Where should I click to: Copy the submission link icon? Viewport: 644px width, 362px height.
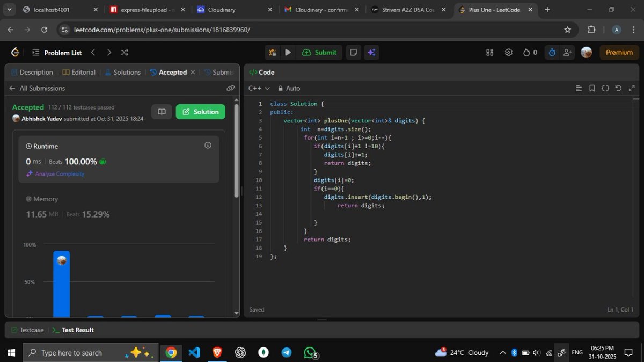(231, 88)
